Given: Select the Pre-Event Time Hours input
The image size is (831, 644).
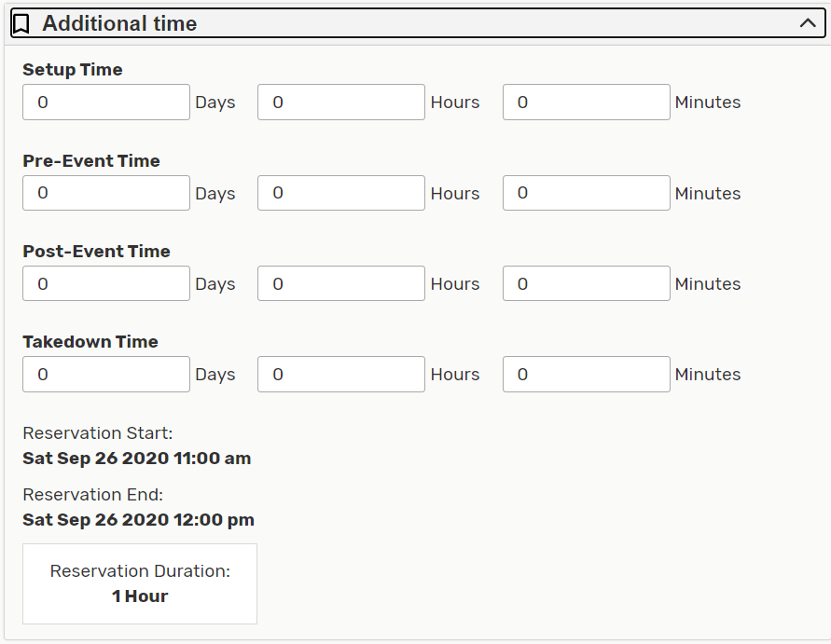Looking at the screenshot, I should pyautogui.click(x=341, y=193).
